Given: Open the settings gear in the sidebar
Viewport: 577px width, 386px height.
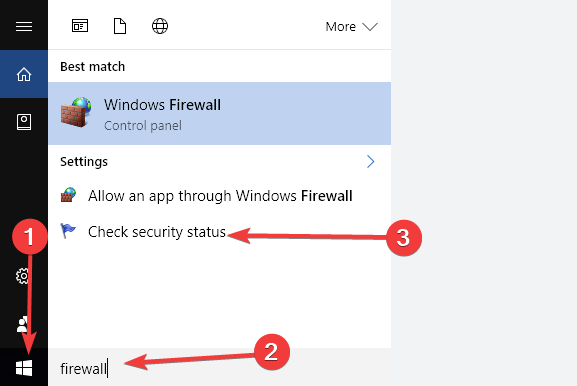Looking at the screenshot, I should [22, 276].
